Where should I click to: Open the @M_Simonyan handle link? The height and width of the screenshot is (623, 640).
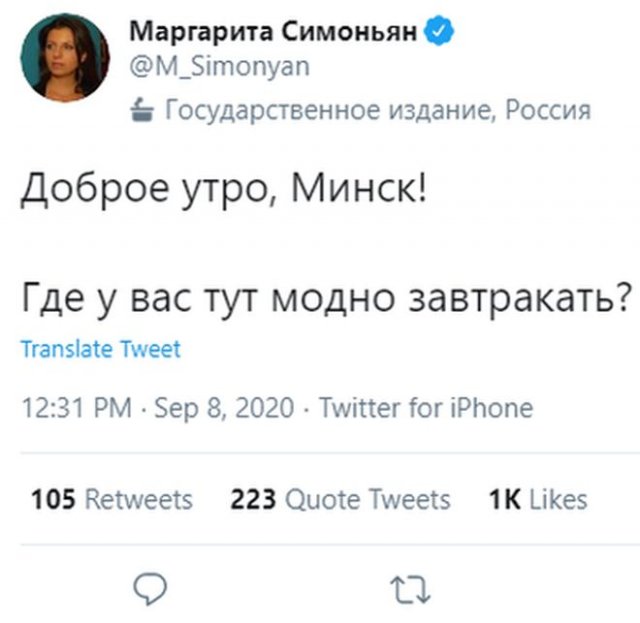pos(220,67)
